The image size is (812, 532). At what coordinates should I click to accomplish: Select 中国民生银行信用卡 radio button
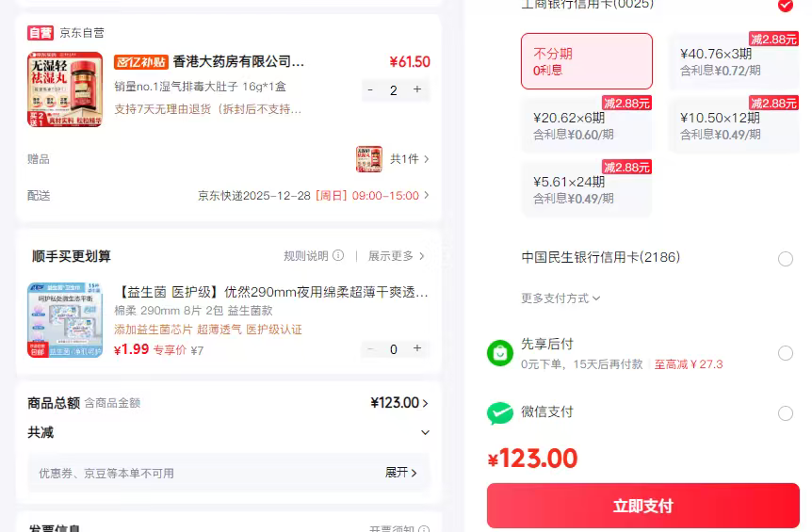[785, 259]
